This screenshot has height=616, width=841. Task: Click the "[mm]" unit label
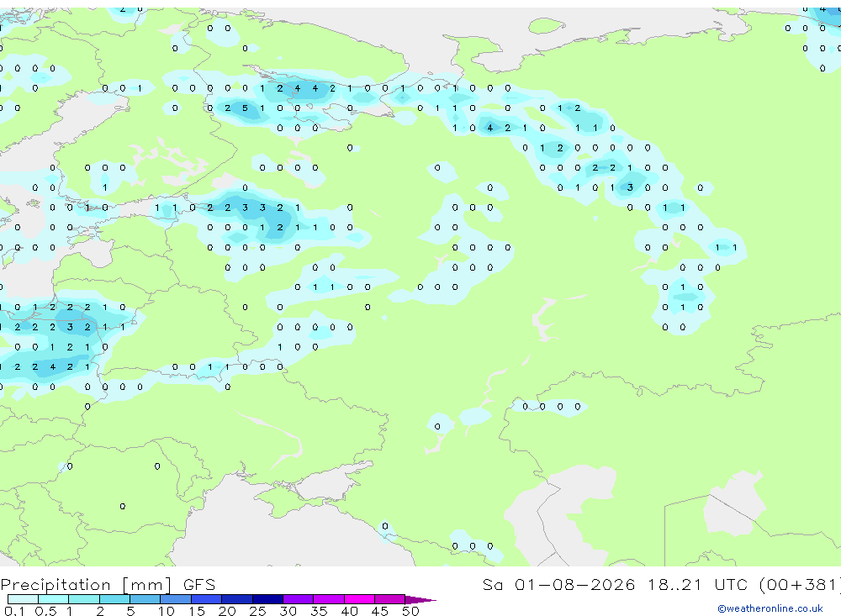[146, 585]
